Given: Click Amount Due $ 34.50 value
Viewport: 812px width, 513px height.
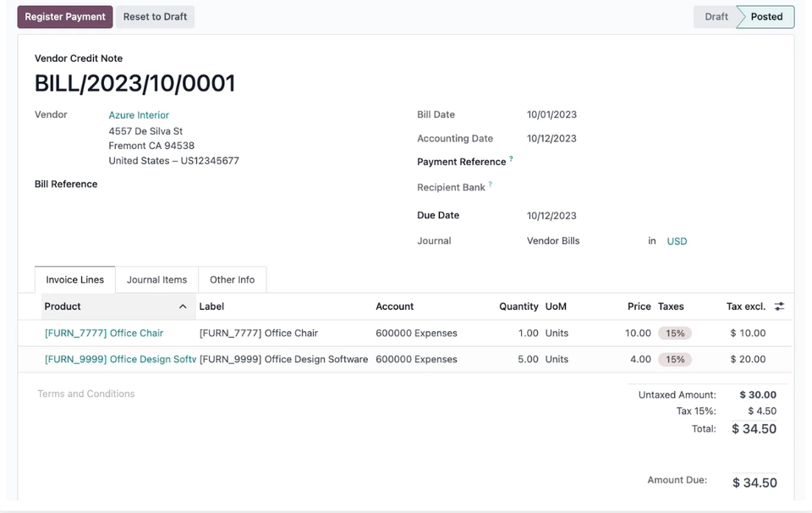Looking at the screenshot, I should click(x=754, y=483).
